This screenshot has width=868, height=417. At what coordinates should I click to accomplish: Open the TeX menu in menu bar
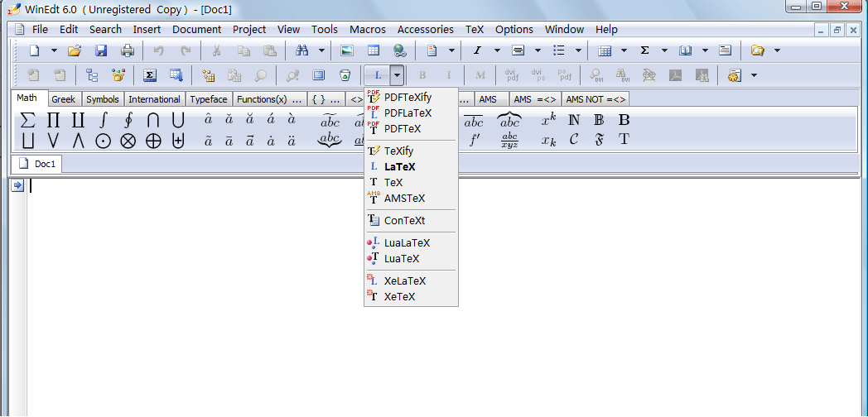tap(475, 29)
